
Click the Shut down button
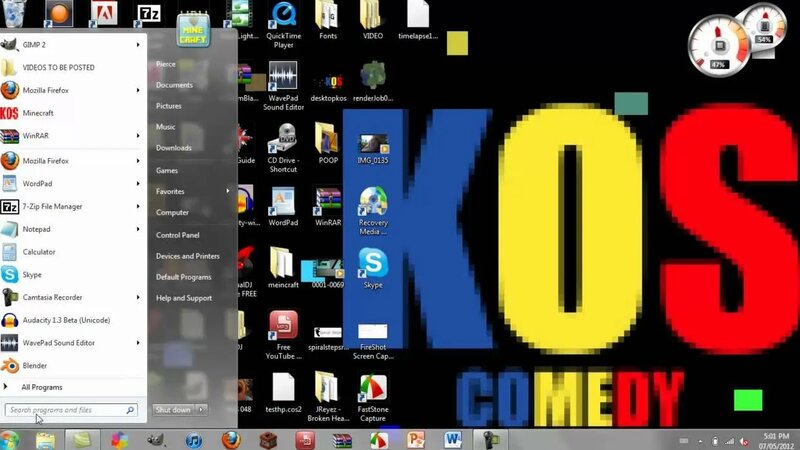(x=173, y=410)
